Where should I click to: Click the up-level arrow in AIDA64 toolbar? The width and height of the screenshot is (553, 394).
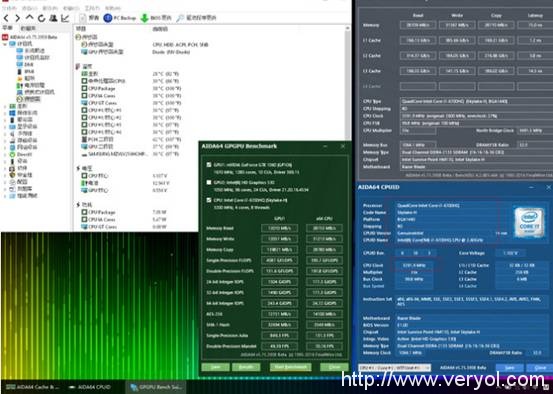pos(30,18)
